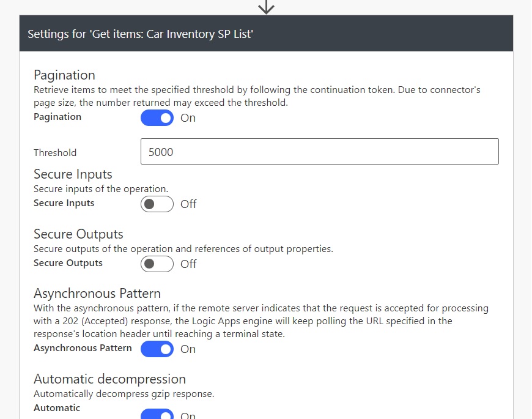Enable the Secure Outputs toggle
Image resolution: width=532 pixels, height=419 pixels.
[157, 264]
